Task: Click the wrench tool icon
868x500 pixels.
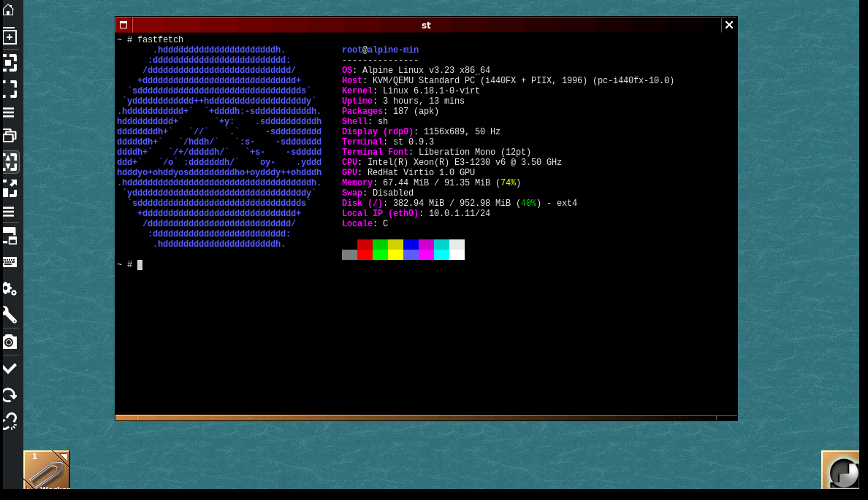Action: click(9, 315)
